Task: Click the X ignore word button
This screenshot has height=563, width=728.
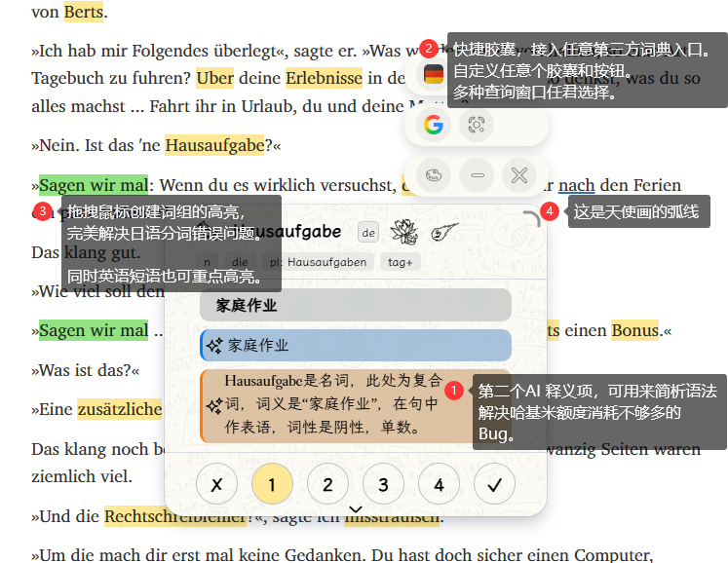Action: click(x=216, y=484)
